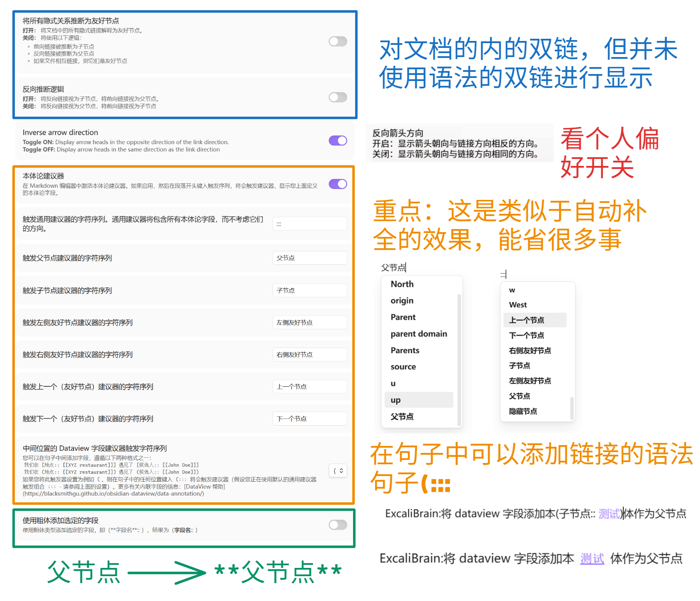The height and width of the screenshot is (601, 700).
Task: Click 测试 link inside the parentheses
Action: 609,514
